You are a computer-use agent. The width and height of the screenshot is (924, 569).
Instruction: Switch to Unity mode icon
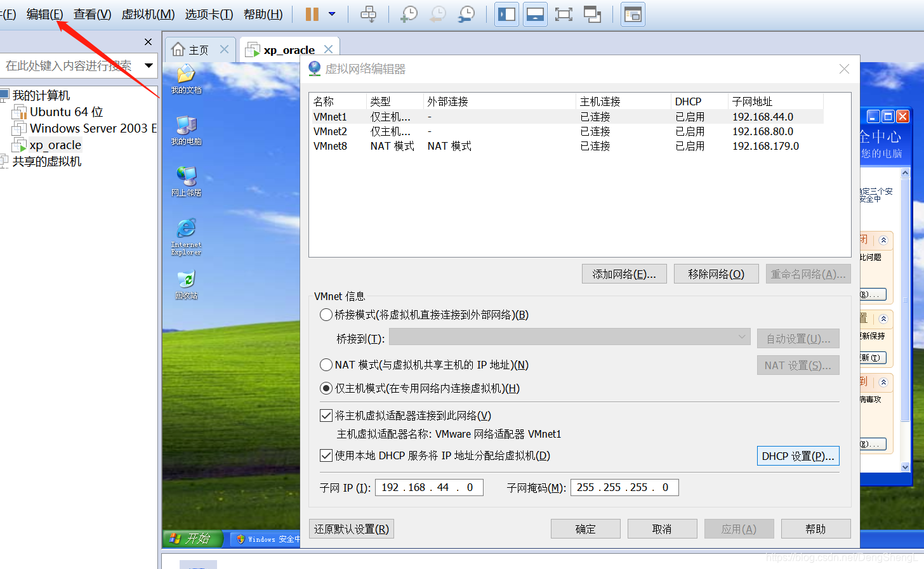tap(592, 14)
